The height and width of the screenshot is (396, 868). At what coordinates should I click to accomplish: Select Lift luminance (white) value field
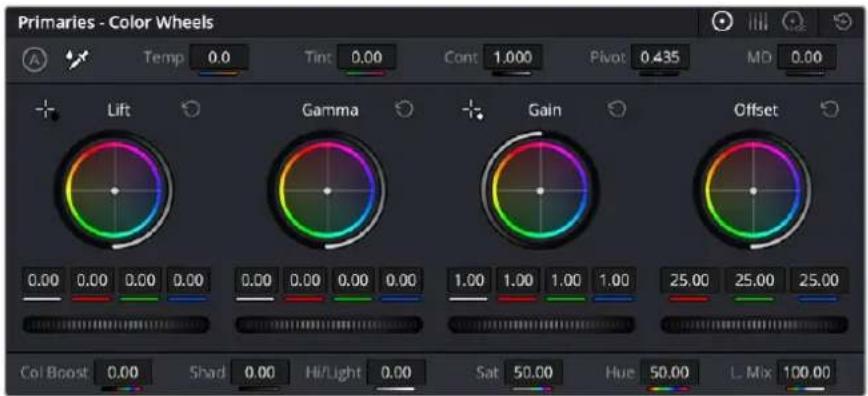(43, 280)
